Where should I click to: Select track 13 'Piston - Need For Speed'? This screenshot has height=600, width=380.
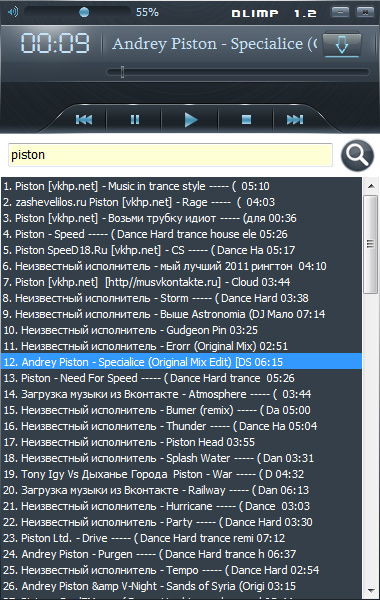181,378
